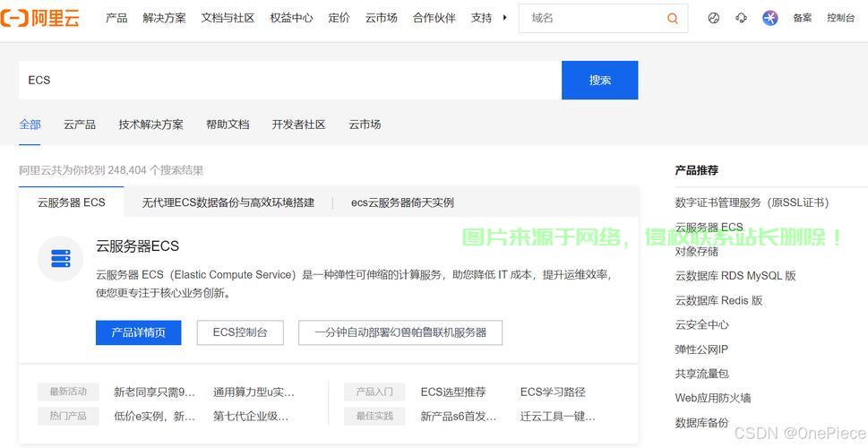This screenshot has width=868, height=448.
Task: Click the 备案 link in header
Action: 802,18
